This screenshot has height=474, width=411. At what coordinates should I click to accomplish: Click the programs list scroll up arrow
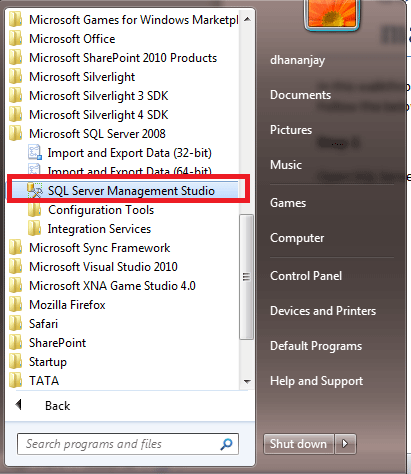(x=247, y=19)
